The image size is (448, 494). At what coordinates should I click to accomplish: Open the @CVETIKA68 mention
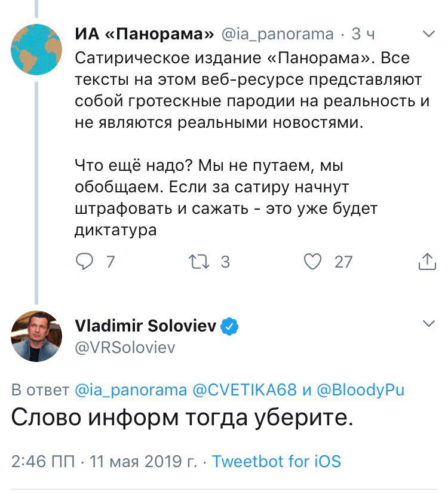tap(245, 390)
